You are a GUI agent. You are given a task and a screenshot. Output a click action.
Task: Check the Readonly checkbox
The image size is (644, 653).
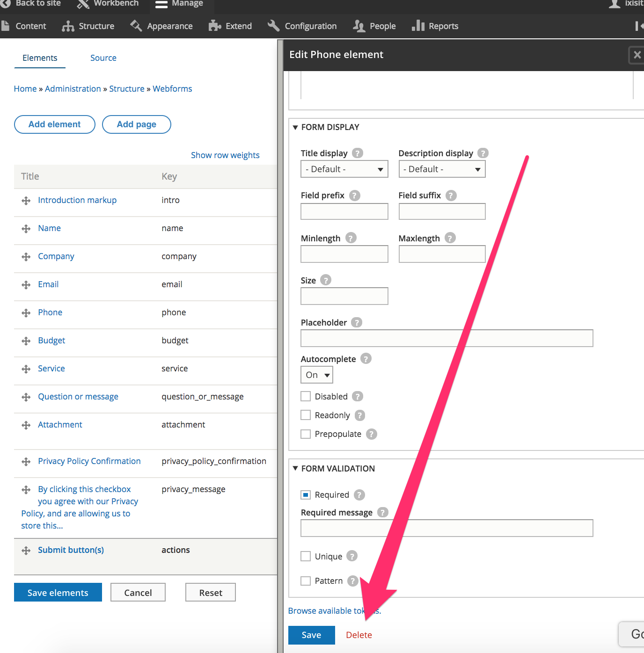click(x=306, y=415)
